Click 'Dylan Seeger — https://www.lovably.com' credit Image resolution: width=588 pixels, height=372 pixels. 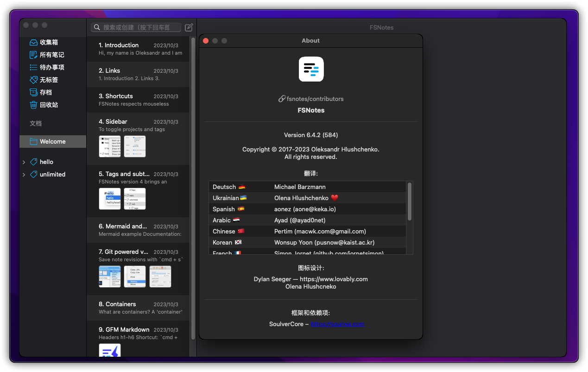(x=311, y=279)
